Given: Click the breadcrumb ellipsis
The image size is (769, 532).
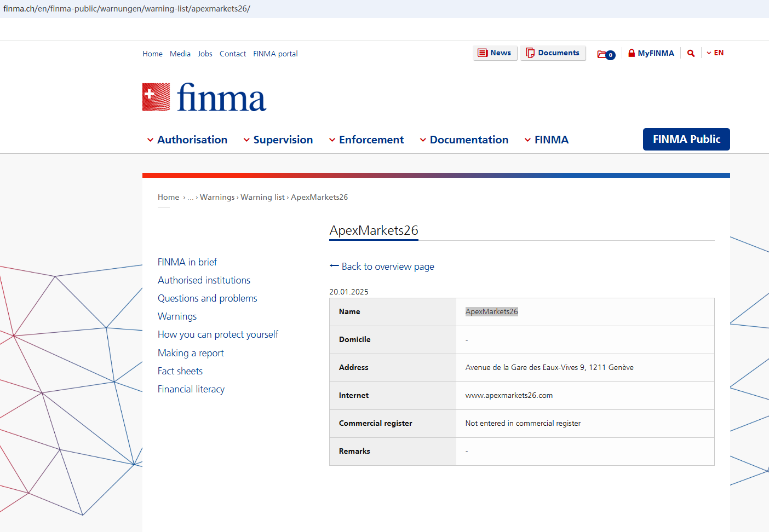Looking at the screenshot, I should (191, 198).
